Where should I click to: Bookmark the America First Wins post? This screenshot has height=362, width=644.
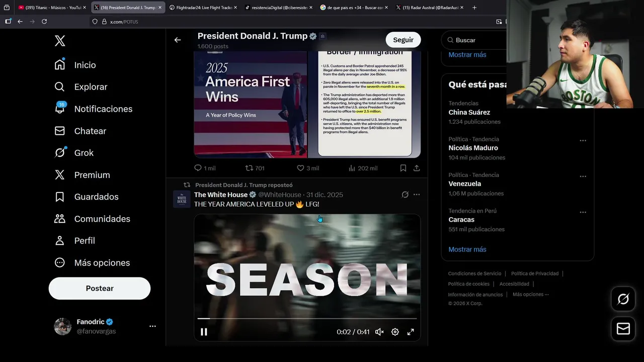pos(403,168)
